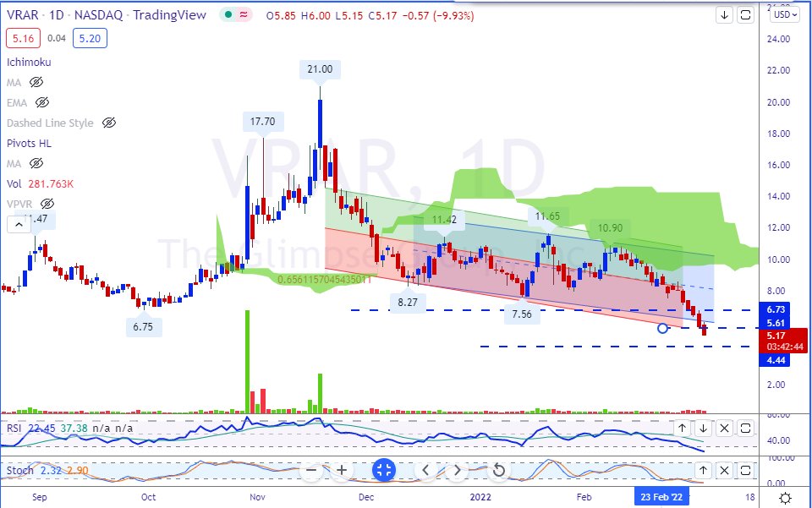Click the pink approximate-data icon
Image resolution: width=812 pixels, height=508 pixels.
244,15
